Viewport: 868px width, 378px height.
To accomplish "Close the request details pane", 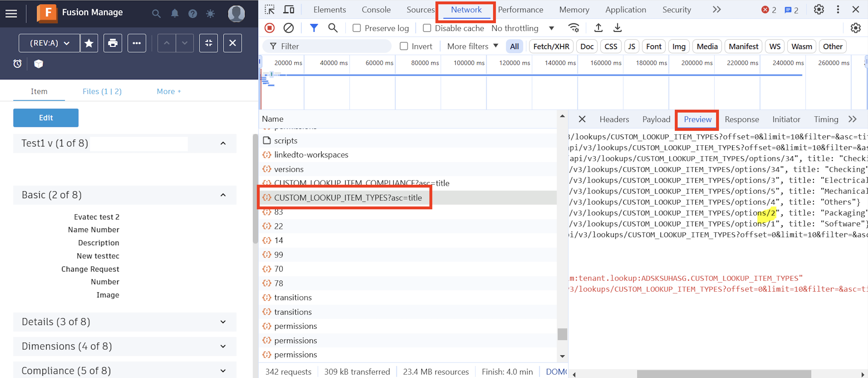I will [x=582, y=119].
